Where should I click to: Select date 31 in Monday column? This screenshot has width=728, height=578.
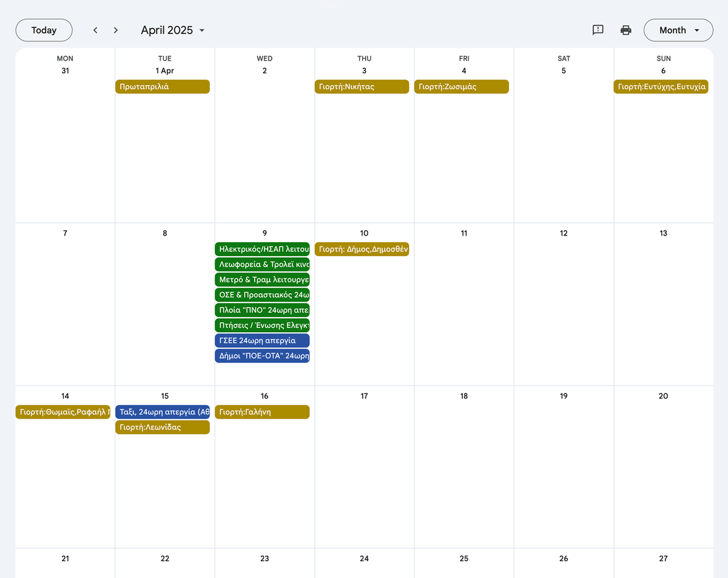coord(65,71)
